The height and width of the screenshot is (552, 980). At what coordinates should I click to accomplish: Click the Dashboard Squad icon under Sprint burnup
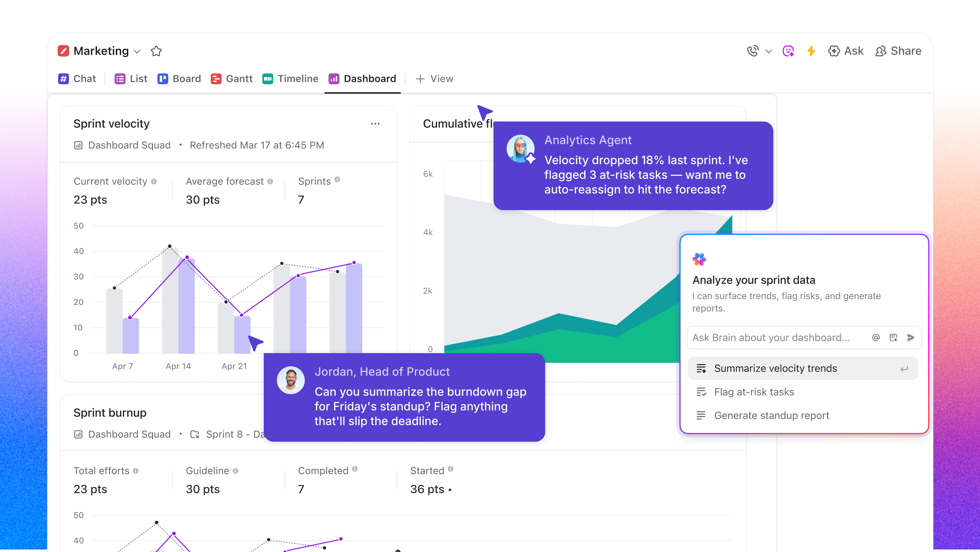pos(78,434)
